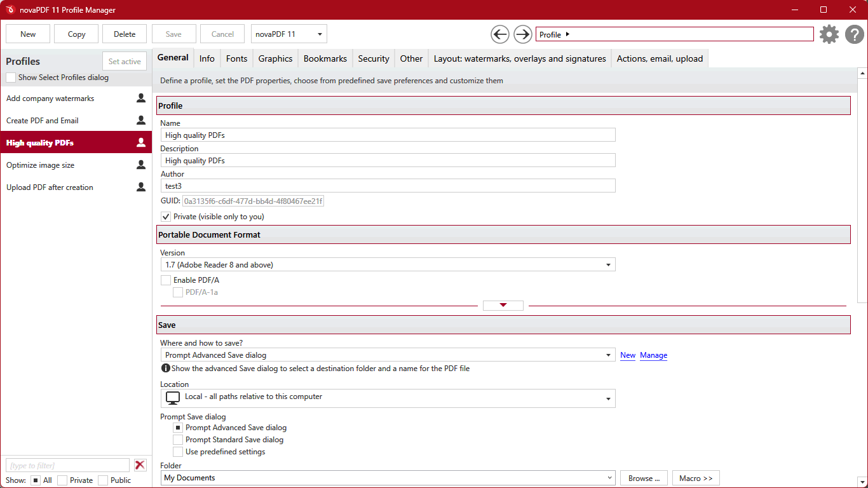The height and width of the screenshot is (488, 868).
Task: Click user icon beside Add company watermarks
Action: tap(141, 98)
